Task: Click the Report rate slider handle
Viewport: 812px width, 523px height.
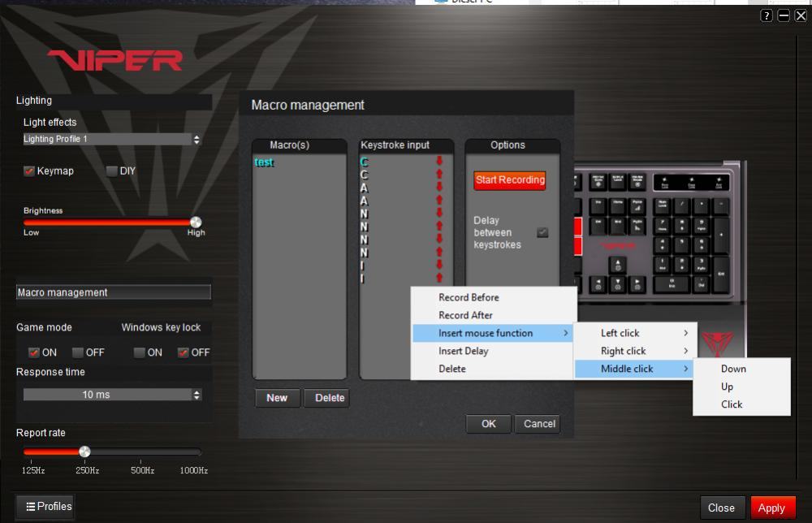Action: click(x=84, y=452)
